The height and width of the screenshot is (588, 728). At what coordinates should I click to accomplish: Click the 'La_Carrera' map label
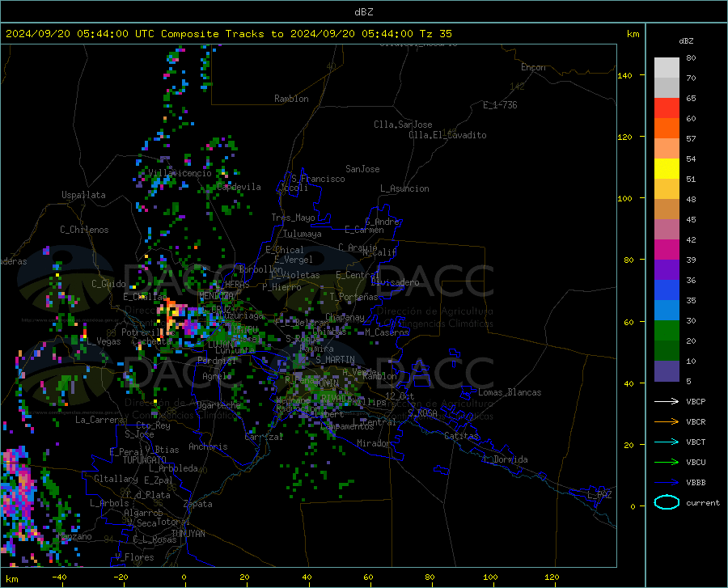[x=99, y=420]
